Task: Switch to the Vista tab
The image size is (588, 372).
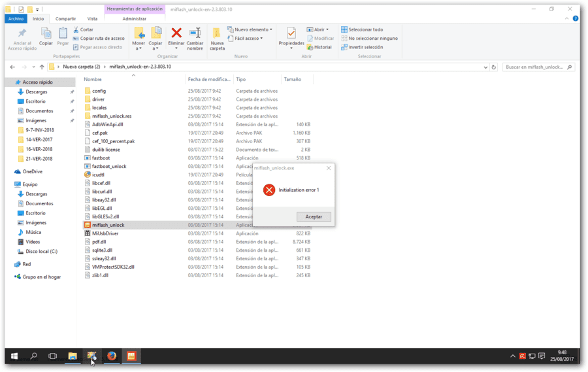Action: [92, 18]
